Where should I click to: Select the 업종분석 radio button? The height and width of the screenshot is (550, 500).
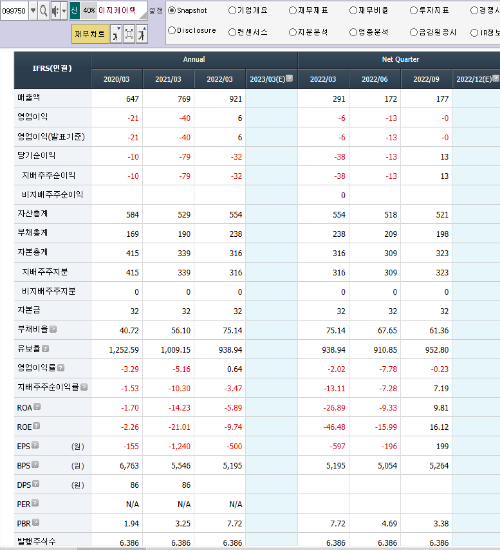[x=353, y=32]
